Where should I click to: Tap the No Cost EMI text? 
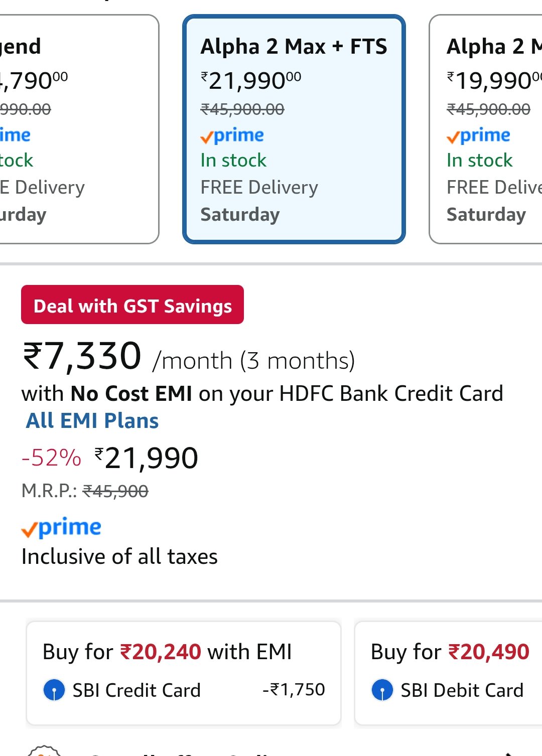(x=131, y=394)
